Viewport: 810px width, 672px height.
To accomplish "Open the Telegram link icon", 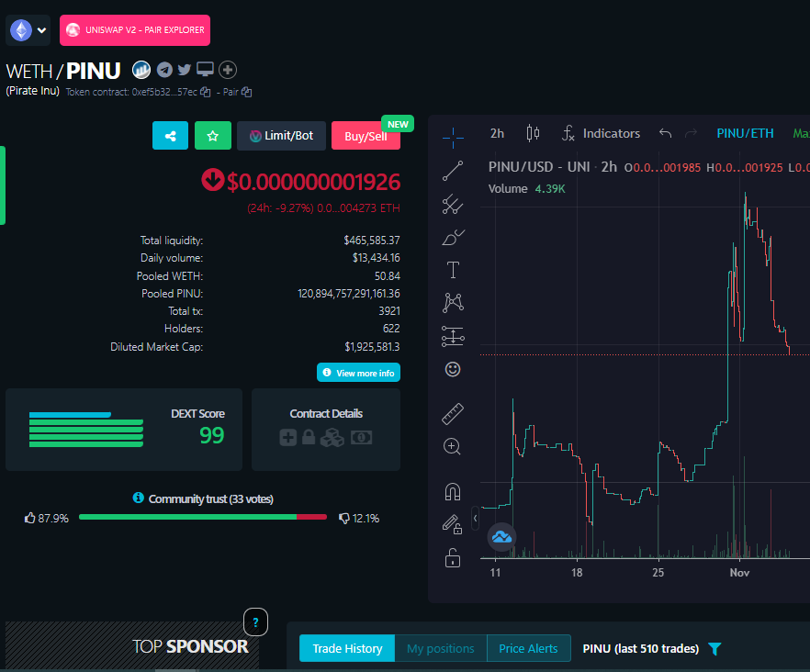I will click(x=164, y=70).
